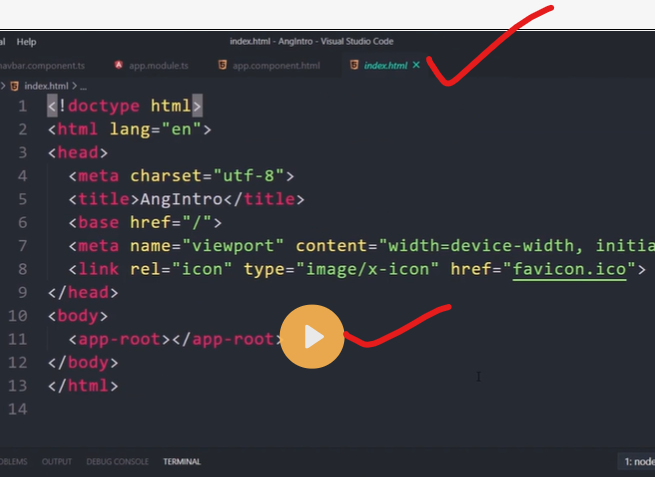Viewport: 655px width, 477px height.
Task: Click the breadcrumb ellipsis after index.html
Action: [x=84, y=86]
